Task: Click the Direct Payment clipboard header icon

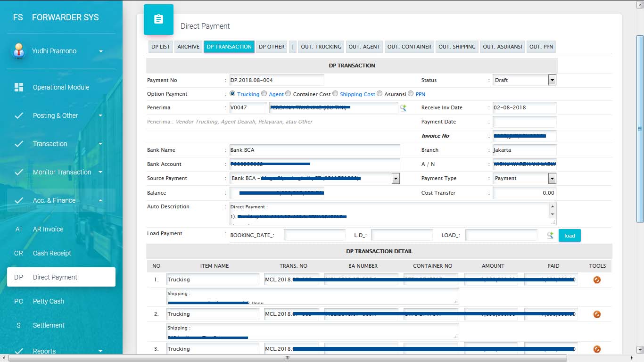Action: (x=158, y=19)
